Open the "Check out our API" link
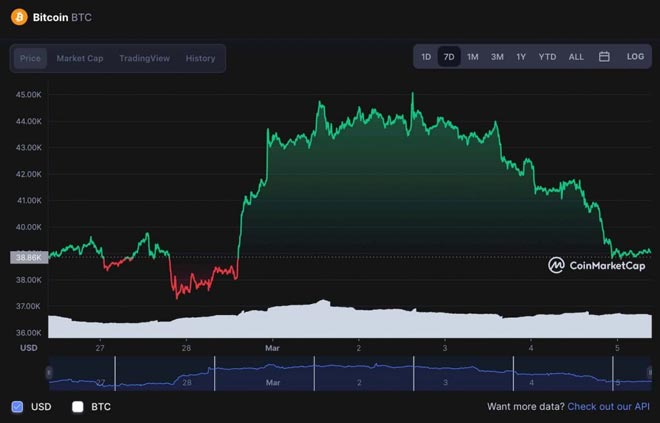The width and height of the screenshot is (660, 423). [608, 407]
